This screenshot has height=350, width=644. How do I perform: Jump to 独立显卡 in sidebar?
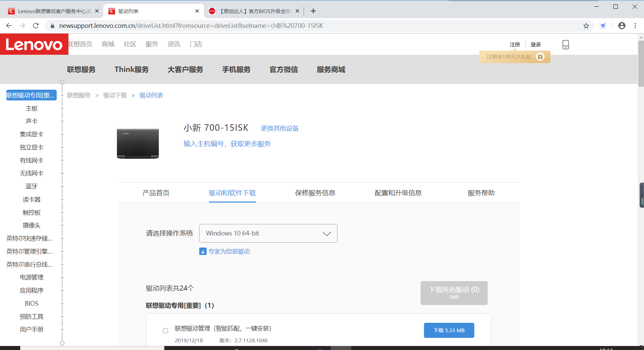tap(32, 147)
